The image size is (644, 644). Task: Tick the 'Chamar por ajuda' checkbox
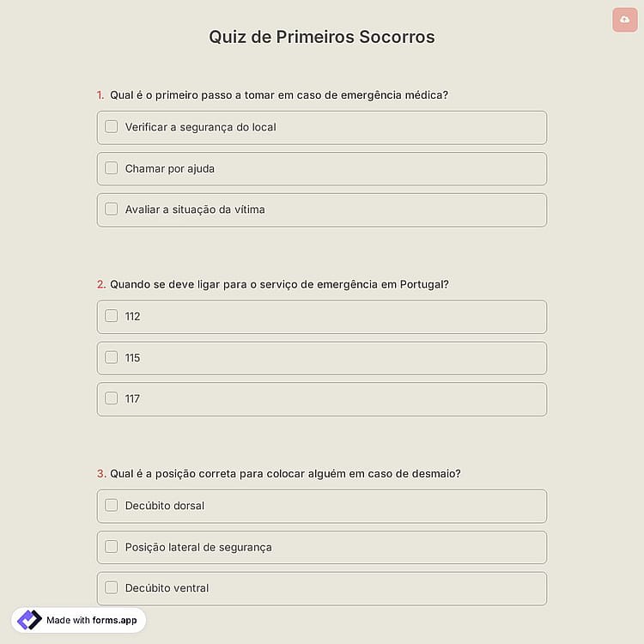tap(112, 168)
